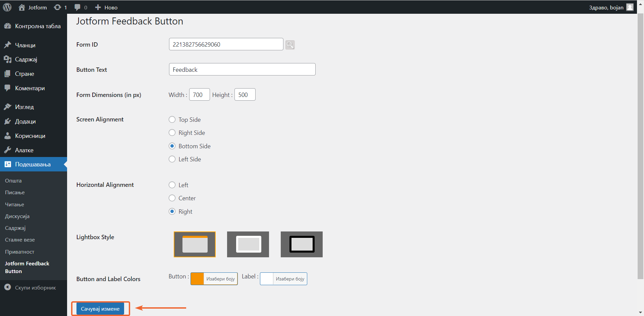
Task: Click Изабери боју for Button color
Action: coord(220,279)
